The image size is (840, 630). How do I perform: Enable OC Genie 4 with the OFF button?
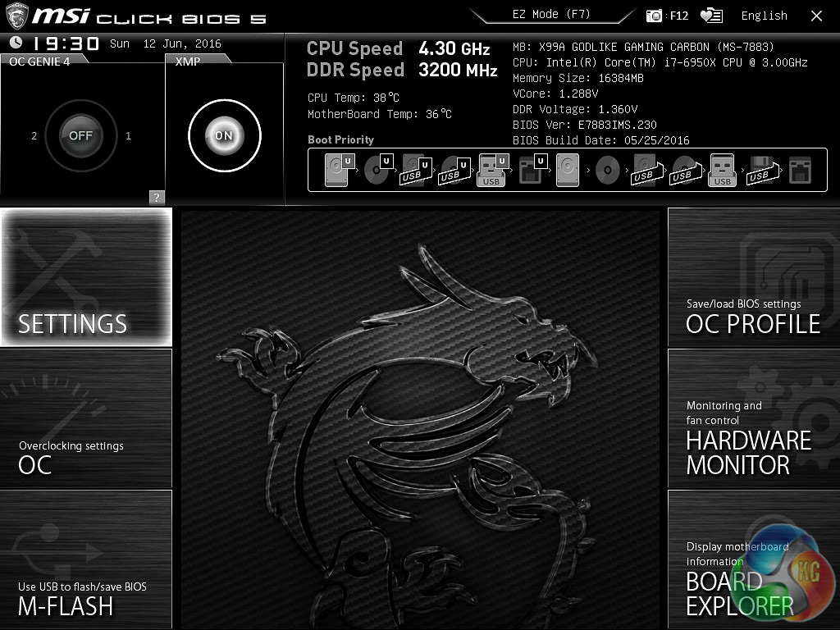(x=80, y=135)
